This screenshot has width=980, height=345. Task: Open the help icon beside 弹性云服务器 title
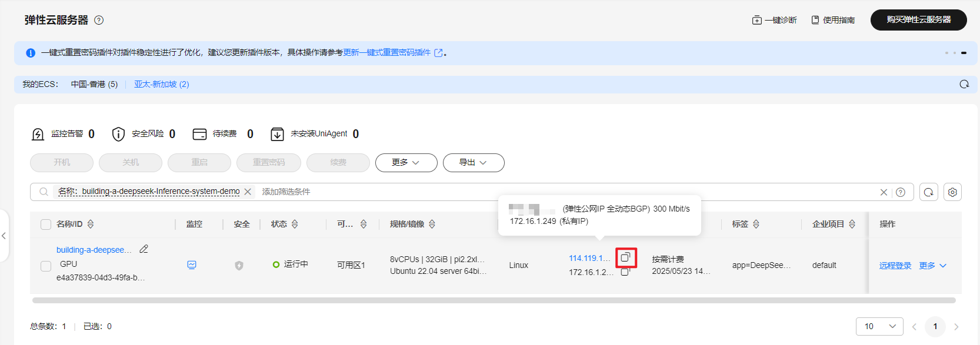click(99, 20)
